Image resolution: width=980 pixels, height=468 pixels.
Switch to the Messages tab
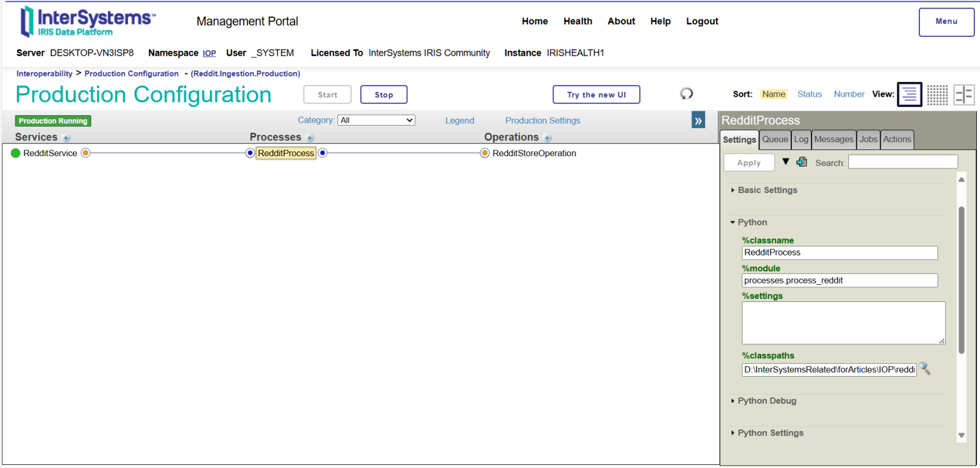pyautogui.click(x=833, y=140)
